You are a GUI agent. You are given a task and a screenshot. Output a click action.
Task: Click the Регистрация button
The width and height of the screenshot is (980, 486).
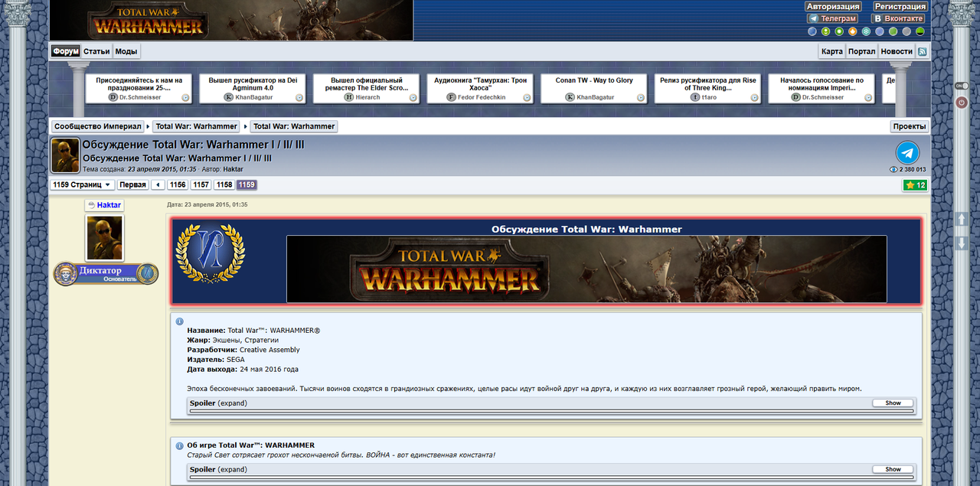[900, 6]
